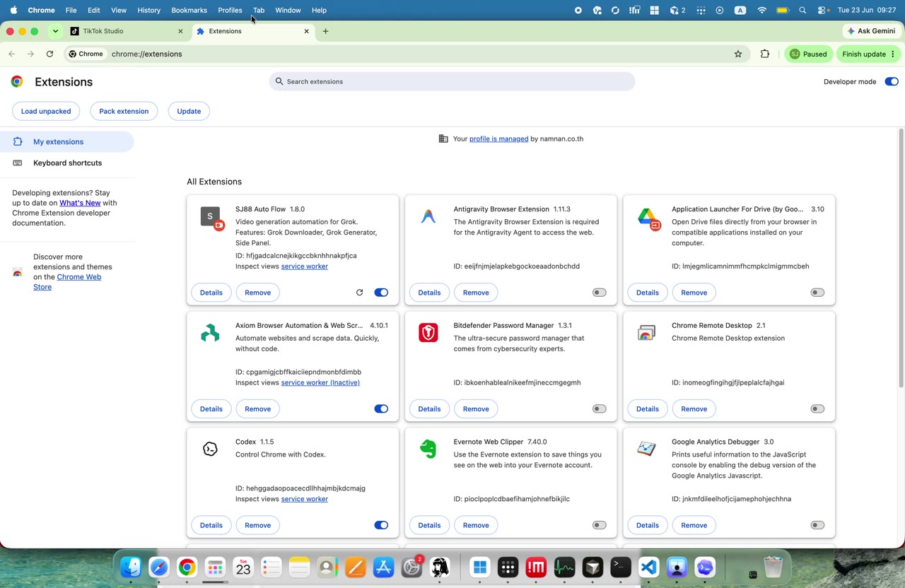Viewport: 905px width, 588px height.
Task: Open the Finish update three-dot menu
Action: (x=893, y=54)
